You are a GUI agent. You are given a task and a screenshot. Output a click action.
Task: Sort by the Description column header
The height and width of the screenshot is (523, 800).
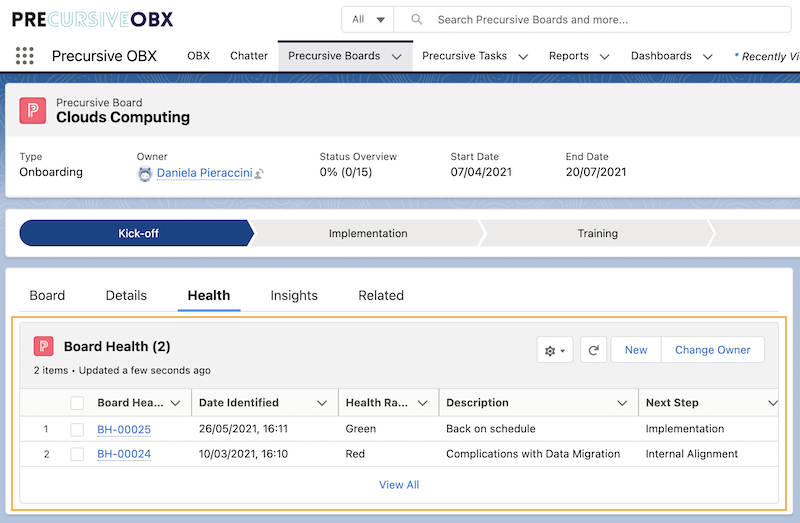point(478,403)
